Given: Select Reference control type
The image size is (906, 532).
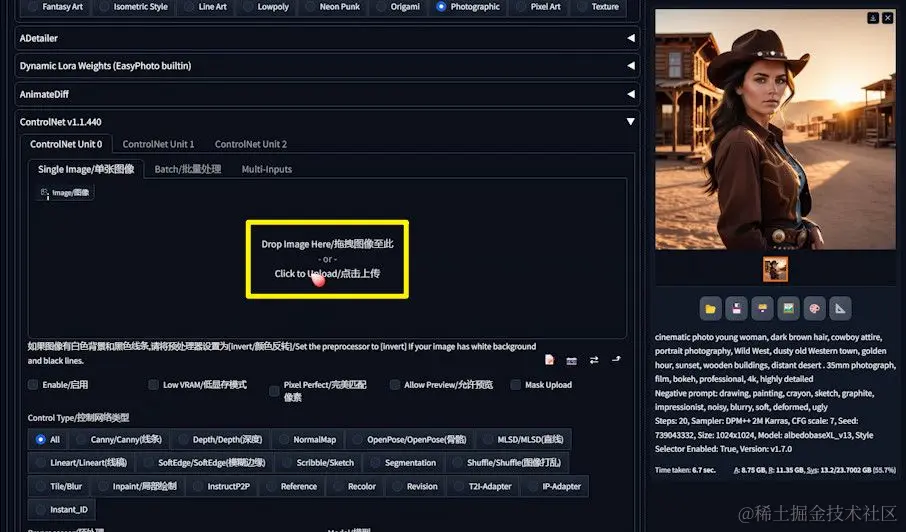Looking at the screenshot, I should (291, 486).
